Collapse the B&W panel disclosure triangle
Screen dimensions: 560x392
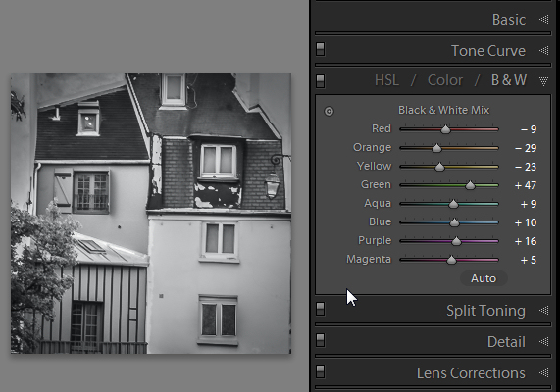coord(544,81)
